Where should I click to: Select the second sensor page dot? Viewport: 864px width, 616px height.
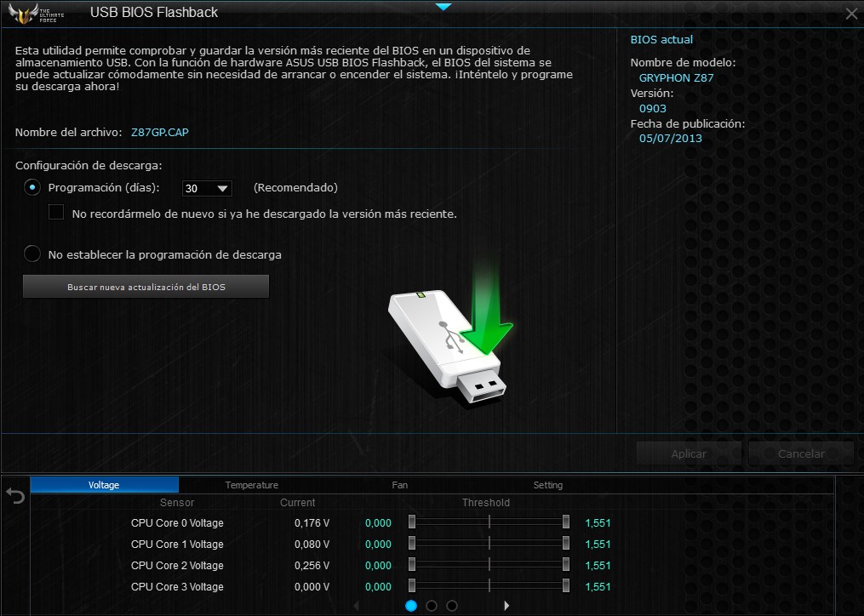coord(432,606)
